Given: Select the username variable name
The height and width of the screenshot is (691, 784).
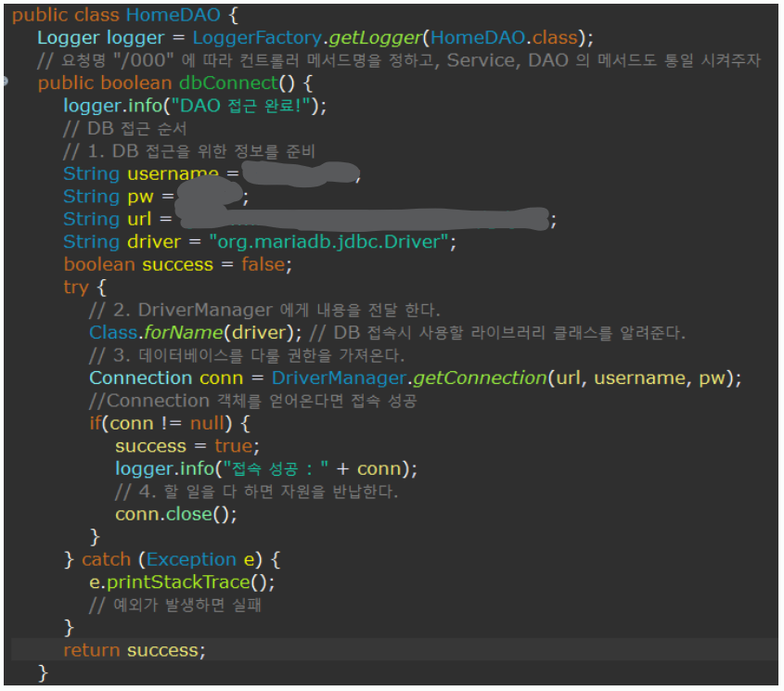Looking at the screenshot, I should tap(174, 173).
